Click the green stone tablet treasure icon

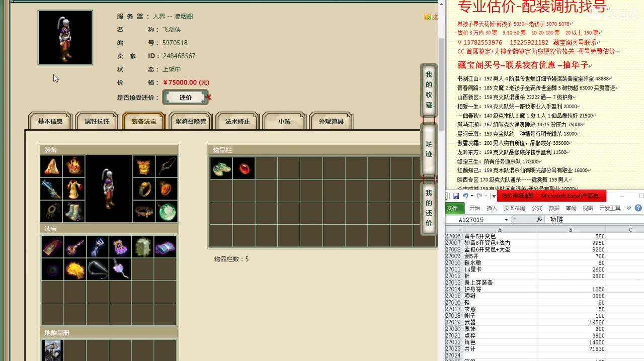pyautogui.click(x=142, y=247)
